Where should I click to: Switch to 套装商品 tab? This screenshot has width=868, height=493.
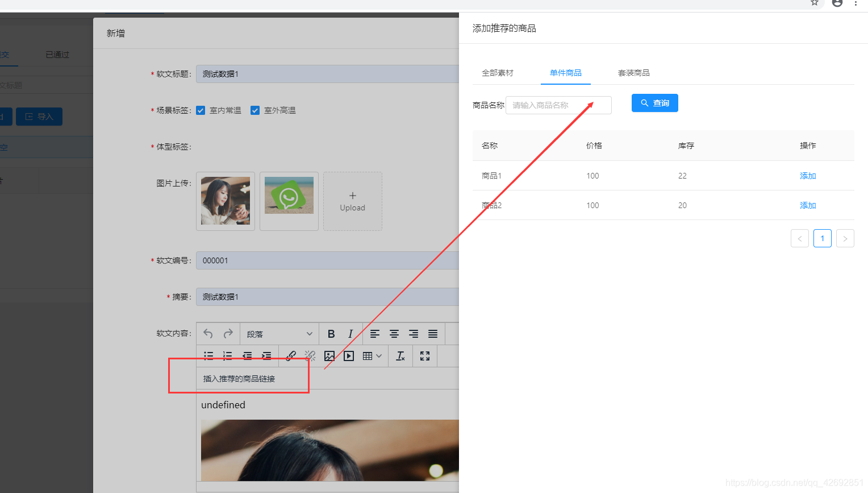[x=634, y=73]
